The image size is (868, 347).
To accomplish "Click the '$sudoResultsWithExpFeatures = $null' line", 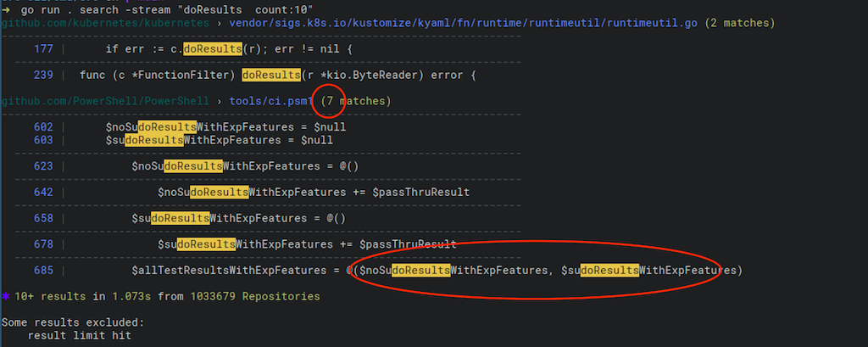I will tap(220, 140).
